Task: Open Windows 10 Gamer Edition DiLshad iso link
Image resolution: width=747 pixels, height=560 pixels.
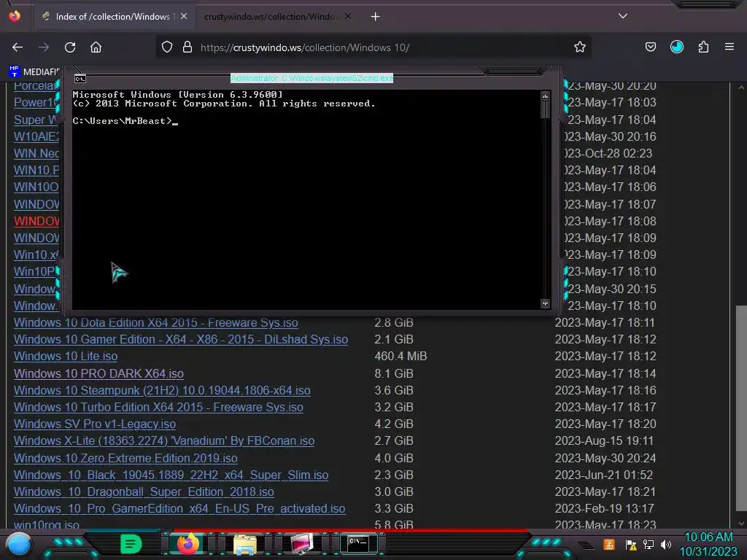Action: point(181,340)
